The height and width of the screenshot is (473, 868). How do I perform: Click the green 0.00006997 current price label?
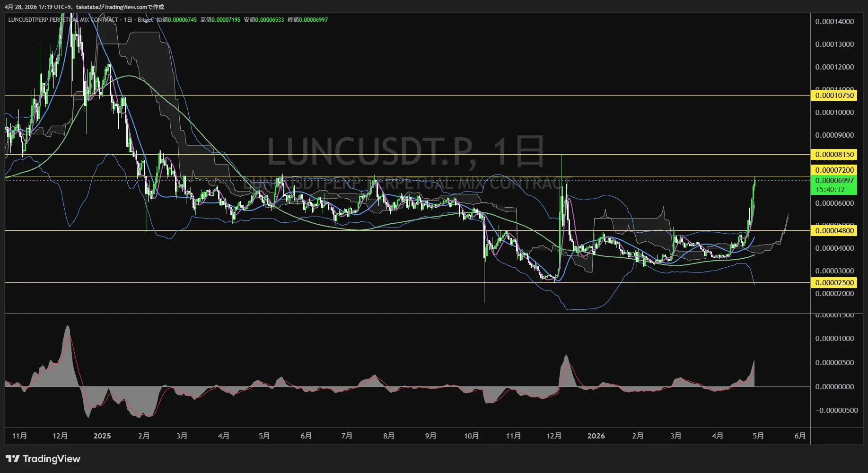point(834,181)
